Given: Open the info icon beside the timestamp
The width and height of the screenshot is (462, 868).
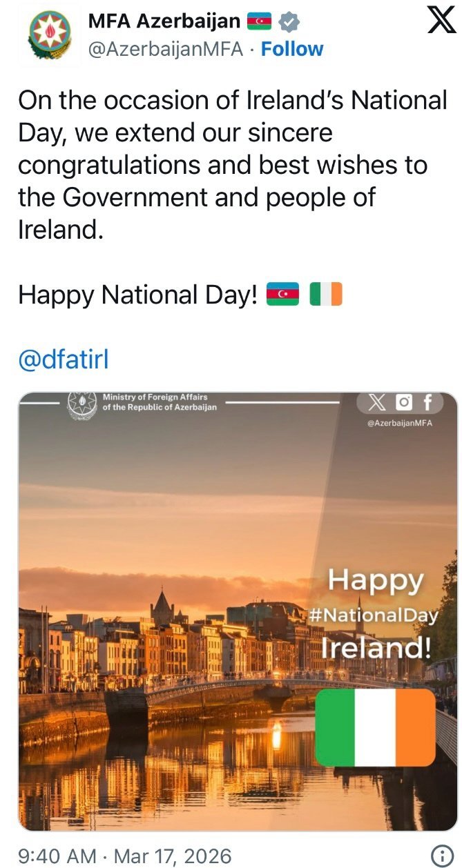Looking at the screenshot, I should 442,856.
